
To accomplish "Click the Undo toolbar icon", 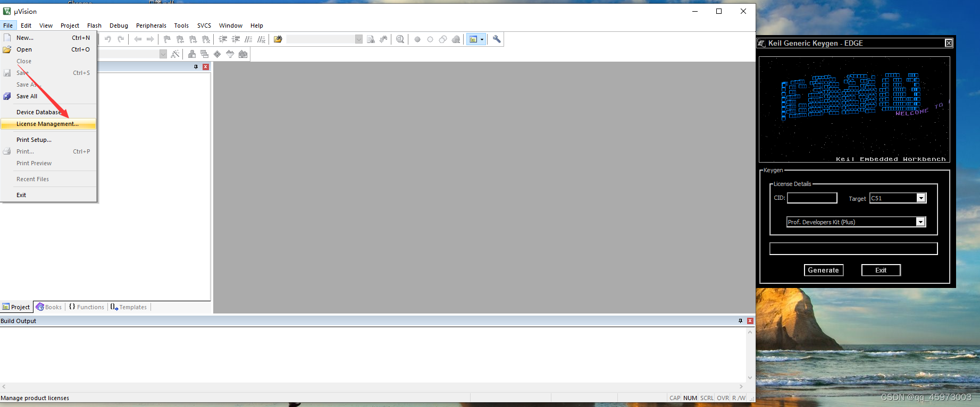I will (x=108, y=39).
